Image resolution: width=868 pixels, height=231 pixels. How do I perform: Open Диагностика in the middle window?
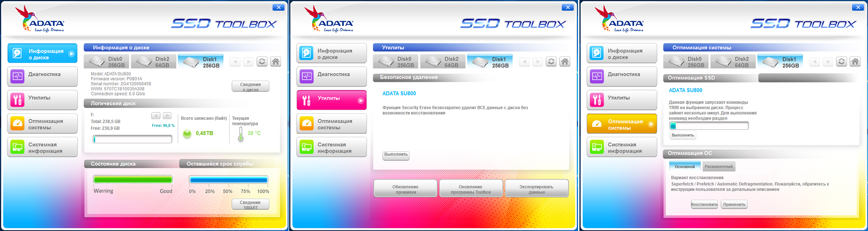331,76
